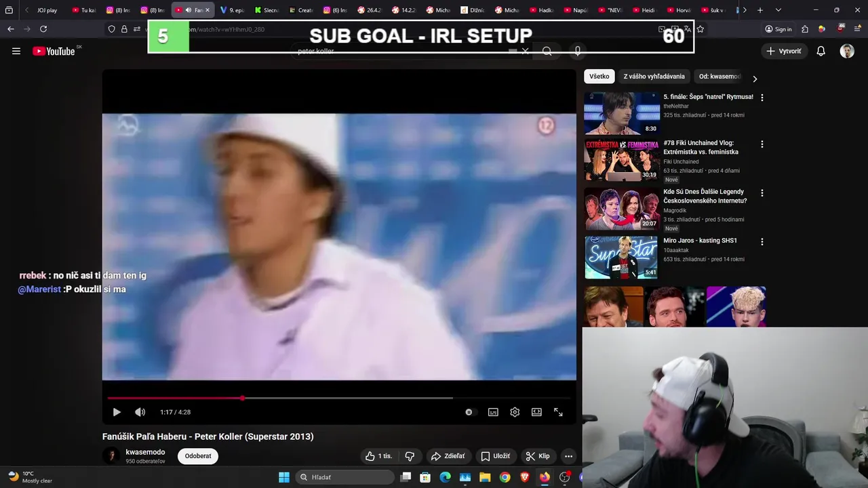The image size is (868, 488).
Task: Click theNelthar channel name
Action: [x=676, y=106]
